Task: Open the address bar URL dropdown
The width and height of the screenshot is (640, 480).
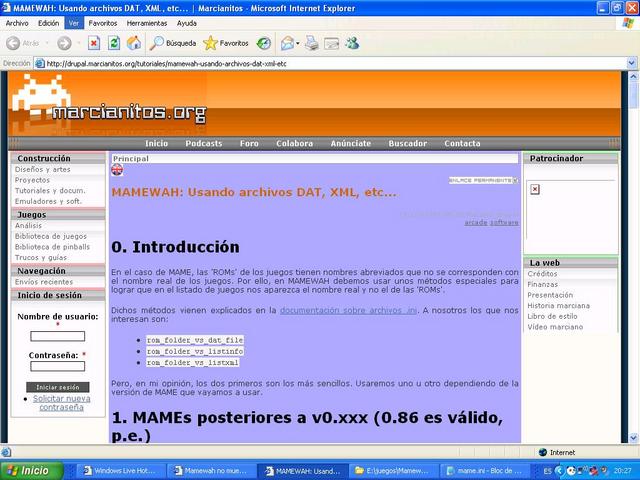Action: pyautogui.click(x=631, y=63)
